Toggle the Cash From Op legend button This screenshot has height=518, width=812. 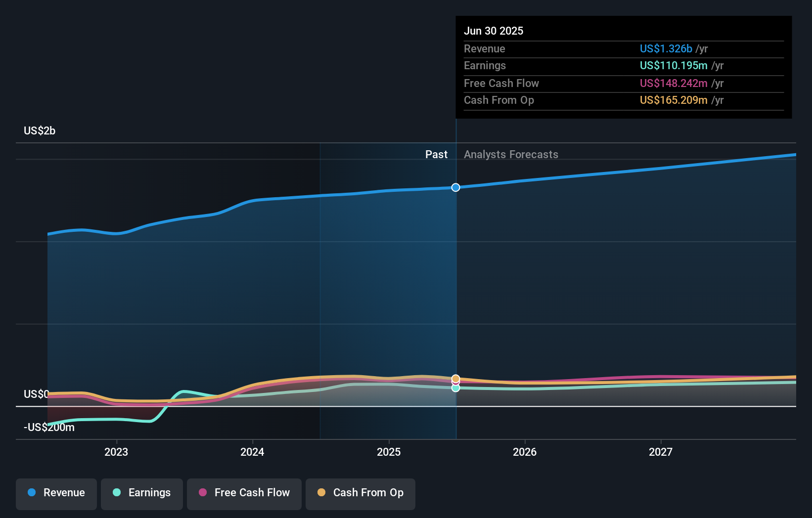pyautogui.click(x=361, y=494)
